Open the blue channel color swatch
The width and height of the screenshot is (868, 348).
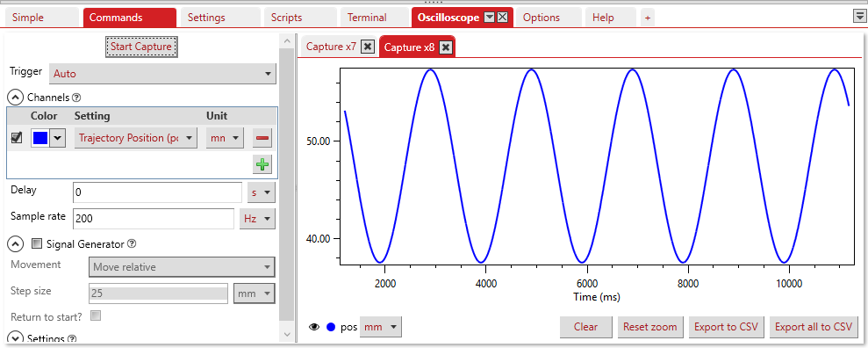coord(39,138)
